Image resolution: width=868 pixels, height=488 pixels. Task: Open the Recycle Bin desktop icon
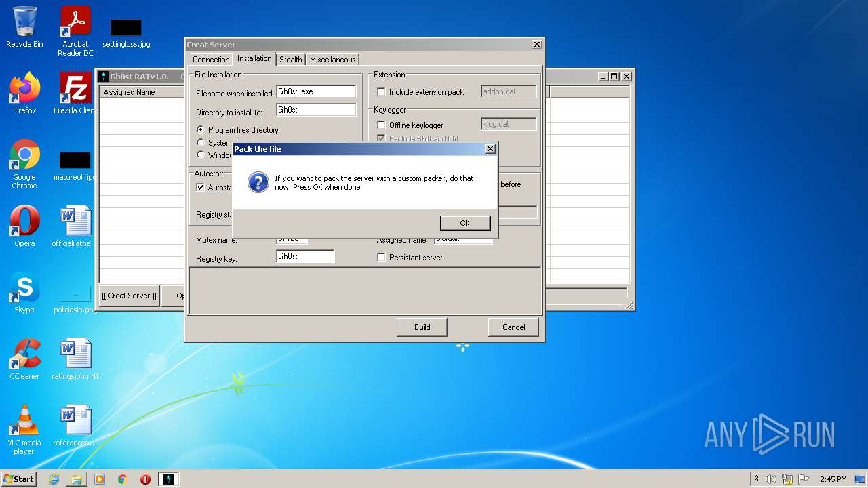click(x=24, y=27)
